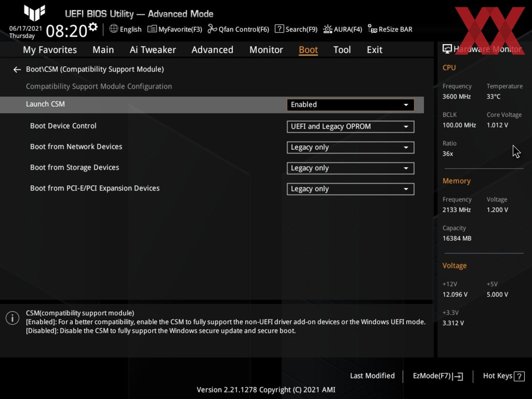Click the EzMode exit arrow icon
The height and width of the screenshot is (399, 532).
tap(458, 376)
